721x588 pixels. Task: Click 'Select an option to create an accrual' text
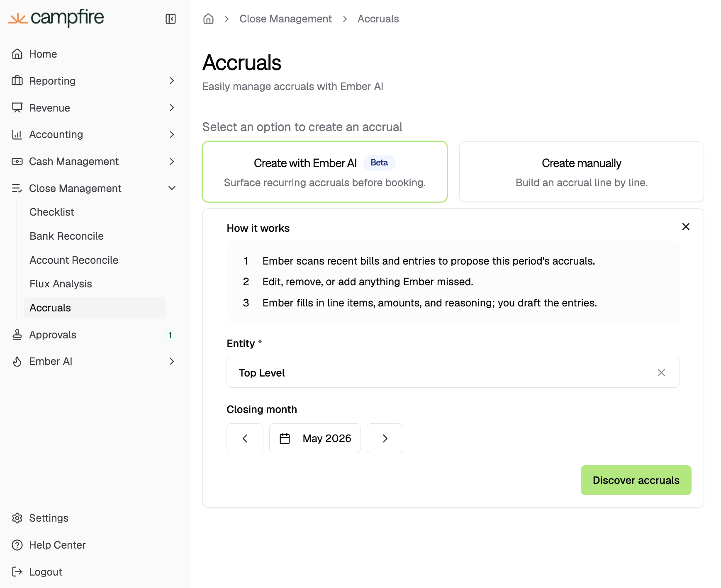302,127
